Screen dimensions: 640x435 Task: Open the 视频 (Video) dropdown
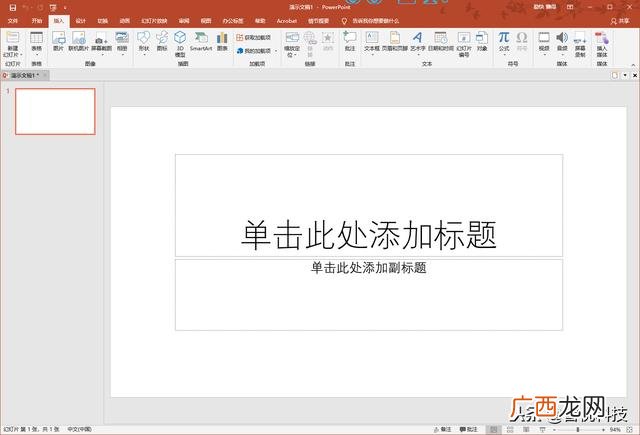click(544, 43)
